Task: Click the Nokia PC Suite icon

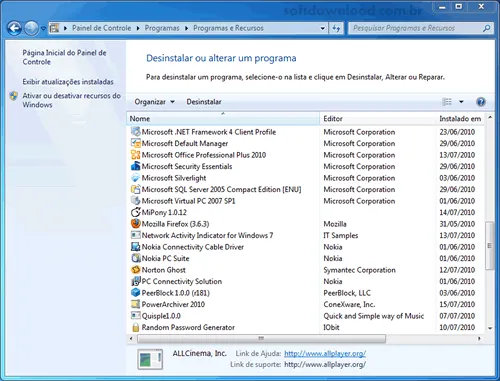Action: (x=135, y=258)
